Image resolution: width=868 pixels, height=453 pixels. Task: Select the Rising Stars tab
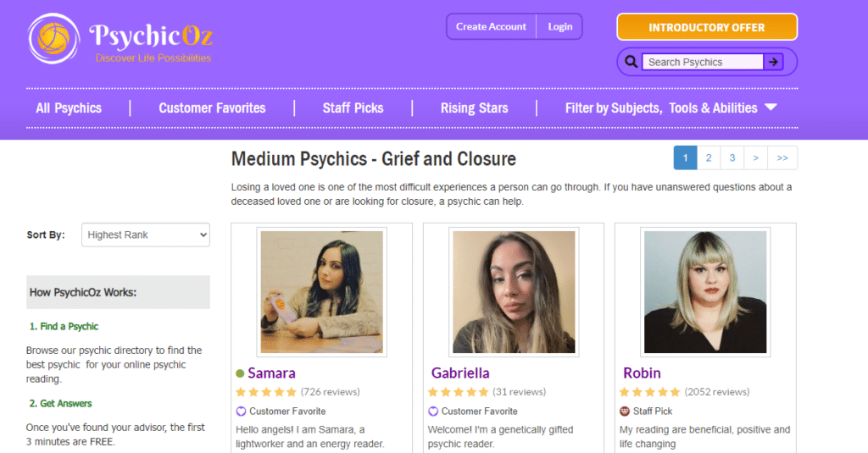[474, 108]
